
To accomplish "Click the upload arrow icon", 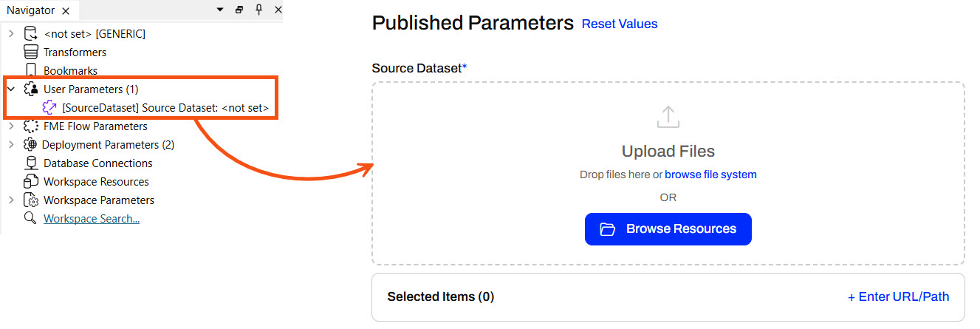I will coord(668,117).
